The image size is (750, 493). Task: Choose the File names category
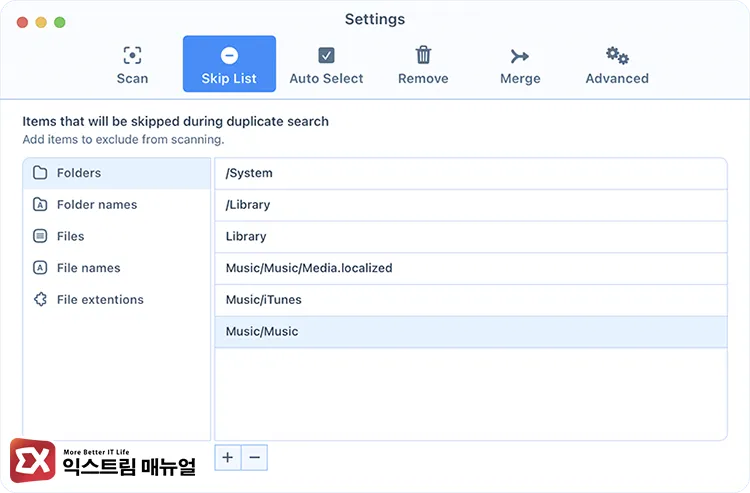click(x=117, y=268)
